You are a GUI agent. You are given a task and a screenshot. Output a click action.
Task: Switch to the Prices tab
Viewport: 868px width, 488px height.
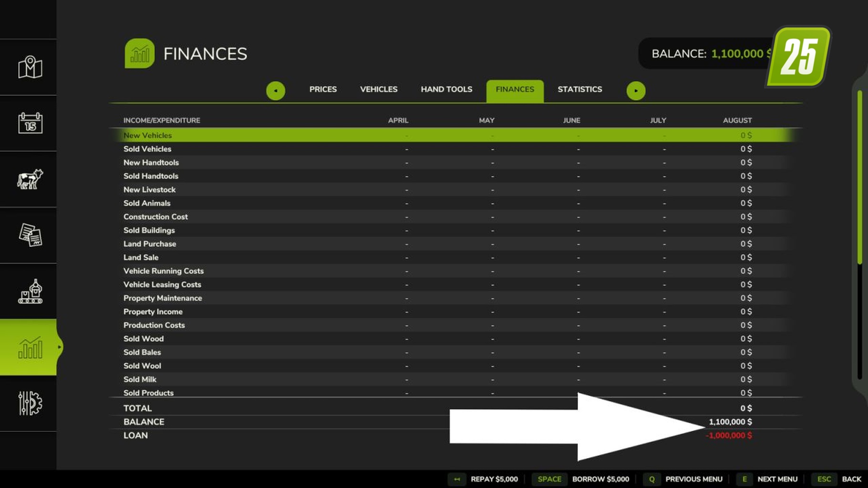tap(323, 90)
